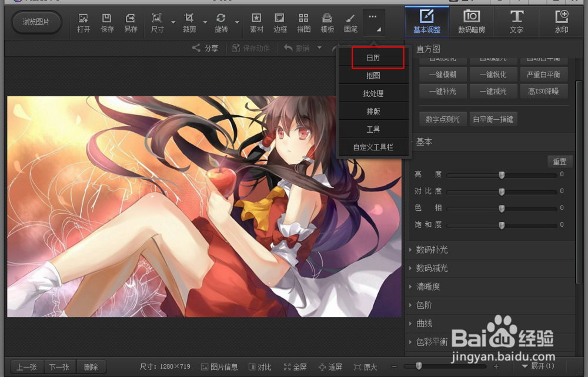This screenshot has height=377, width=588.
Task: Open dropdown arrow next to 尺寸
Action: point(173,22)
